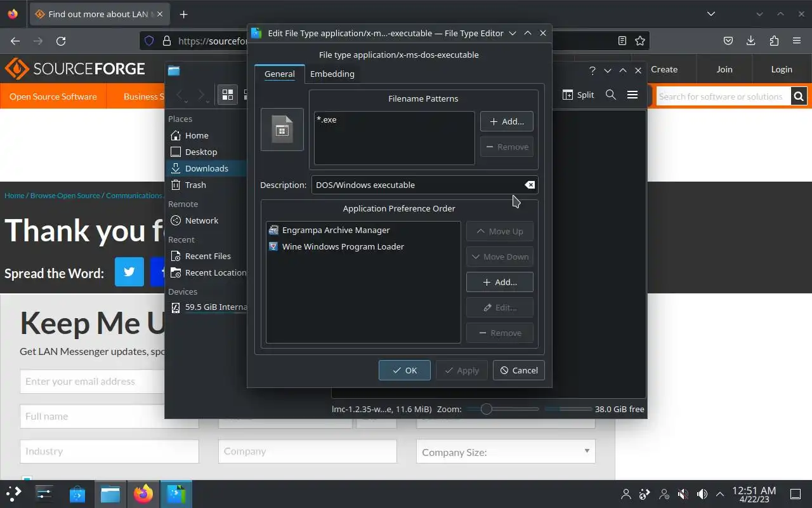Click the Company input field

click(308, 451)
